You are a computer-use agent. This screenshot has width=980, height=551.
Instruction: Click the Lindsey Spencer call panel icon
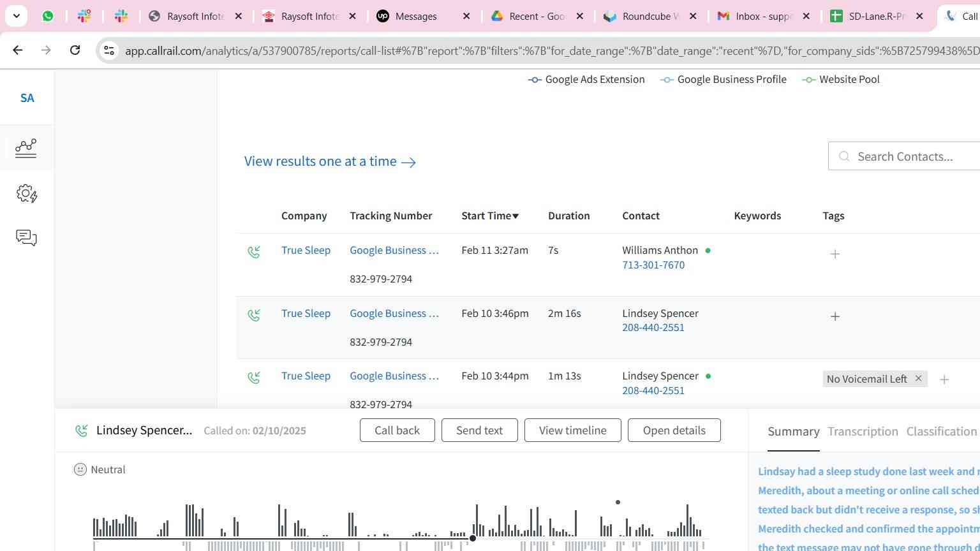pyautogui.click(x=81, y=431)
